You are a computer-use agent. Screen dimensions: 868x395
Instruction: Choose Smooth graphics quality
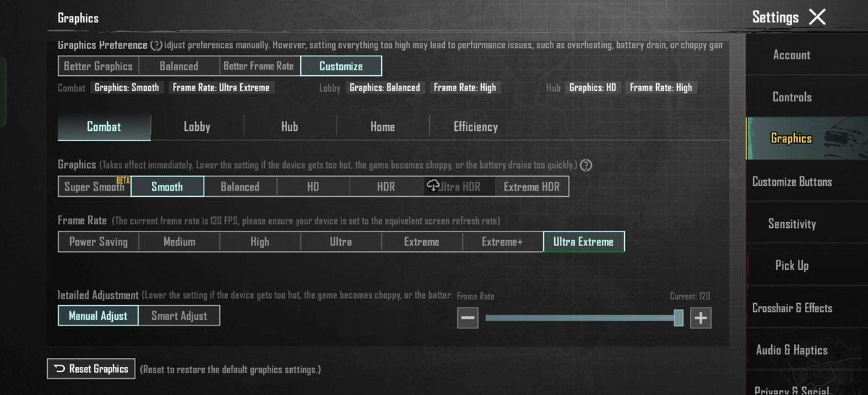167,187
